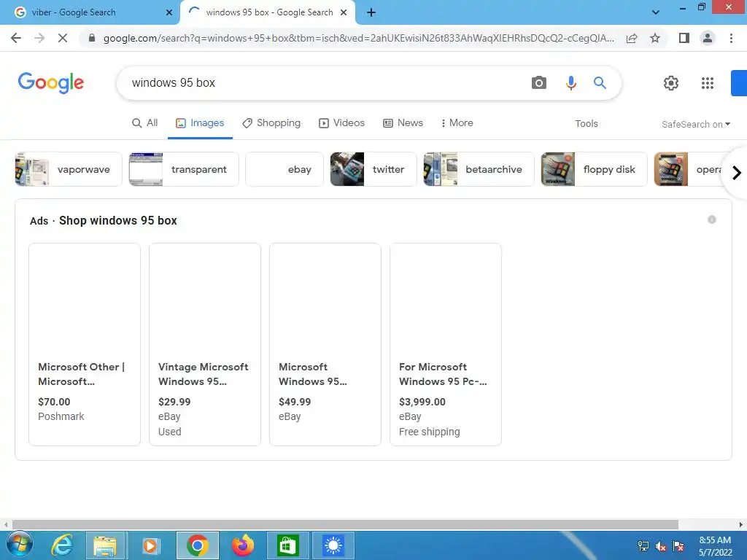This screenshot has height=560, width=747.
Task: Select the Shopping search tab
Action: [x=271, y=122]
